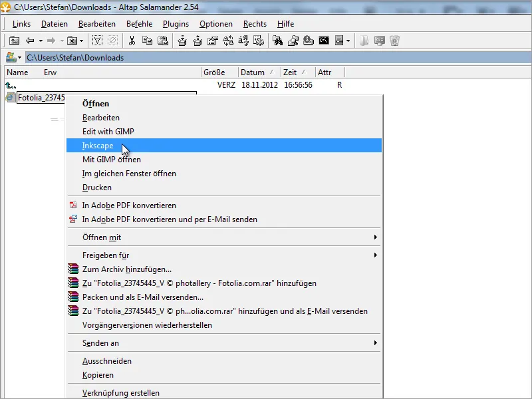Open the Links menu
The height and width of the screenshot is (399, 532).
pyautogui.click(x=21, y=24)
